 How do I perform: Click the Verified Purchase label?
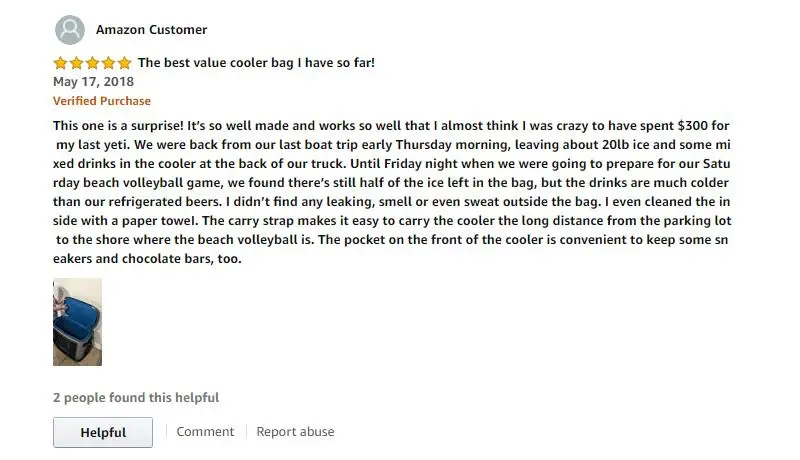coord(102,101)
